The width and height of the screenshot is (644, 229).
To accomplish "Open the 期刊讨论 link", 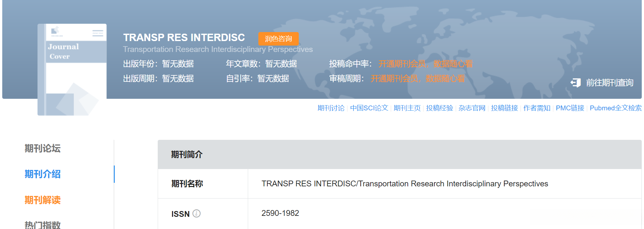I will [331, 108].
